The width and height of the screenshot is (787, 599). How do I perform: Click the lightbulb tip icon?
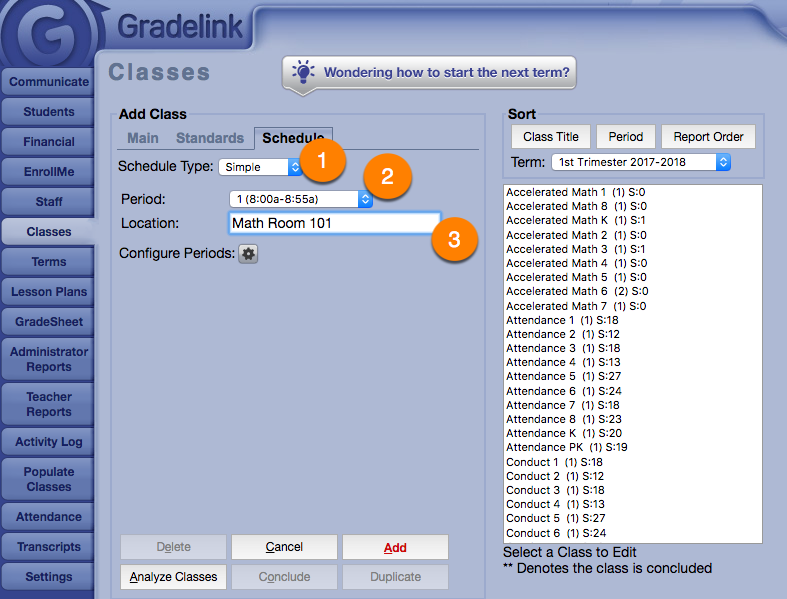pyautogui.click(x=304, y=72)
